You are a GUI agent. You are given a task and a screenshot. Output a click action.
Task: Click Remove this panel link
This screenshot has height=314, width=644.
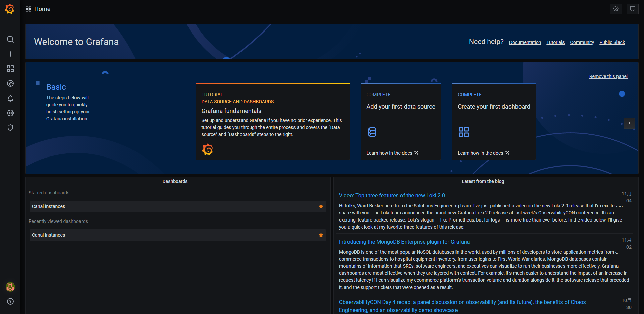(x=608, y=76)
